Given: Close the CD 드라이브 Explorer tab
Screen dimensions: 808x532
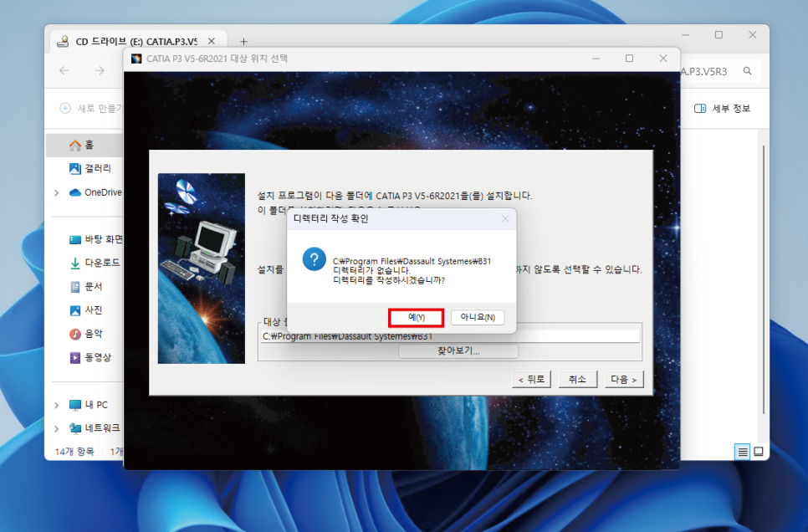Looking at the screenshot, I should (x=212, y=41).
